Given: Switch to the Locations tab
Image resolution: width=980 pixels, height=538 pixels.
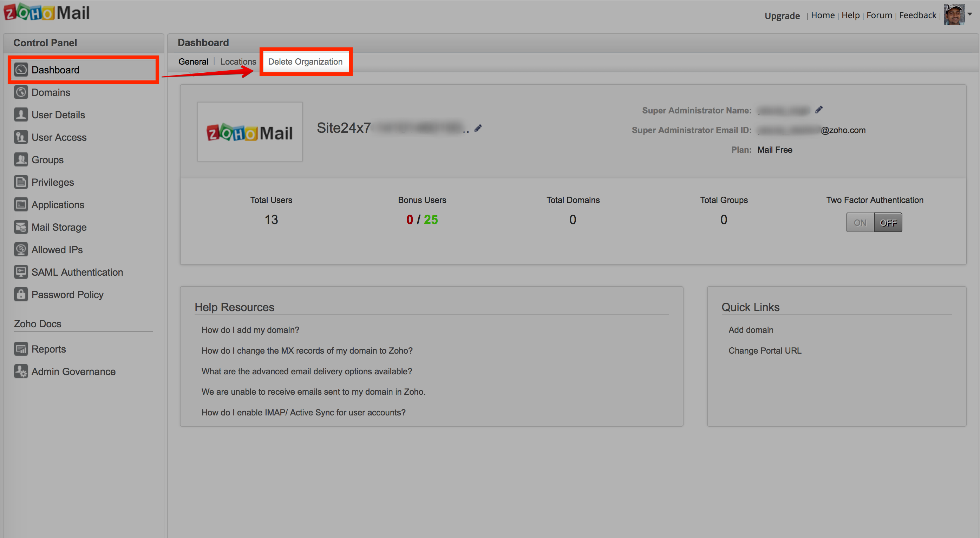Looking at the screenshot, I should 238,62.
